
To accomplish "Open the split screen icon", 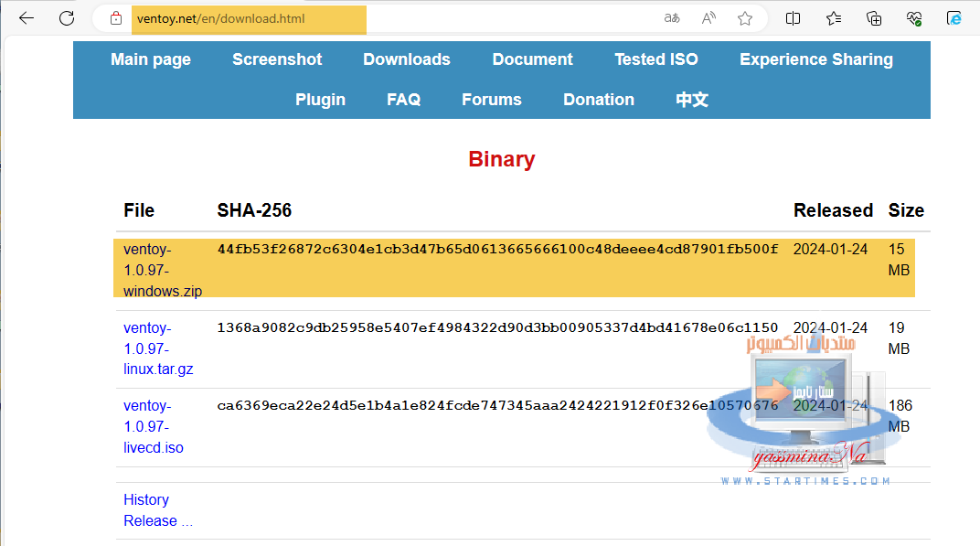I will (793, 18).
